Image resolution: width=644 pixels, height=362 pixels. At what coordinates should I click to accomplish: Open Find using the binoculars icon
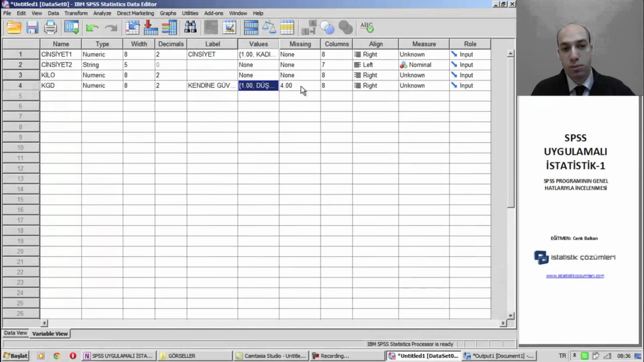coord(190,27)
